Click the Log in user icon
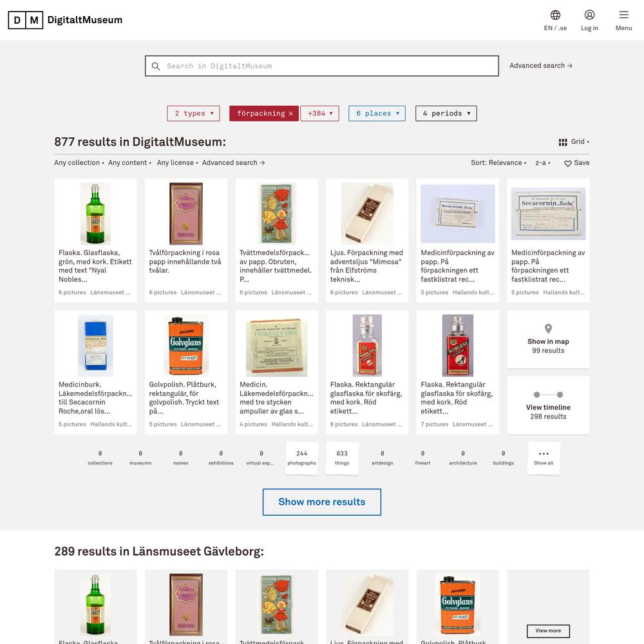The image size is (644, 644). 589,15
